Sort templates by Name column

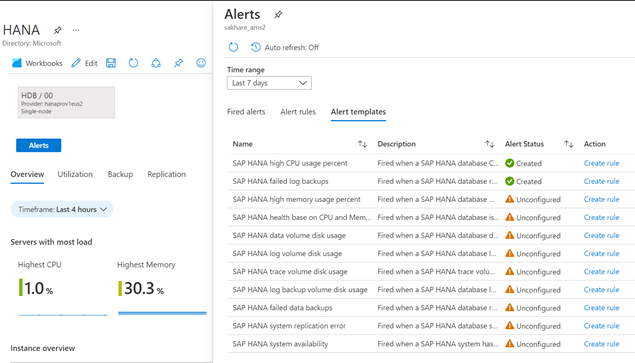(362, 144)
